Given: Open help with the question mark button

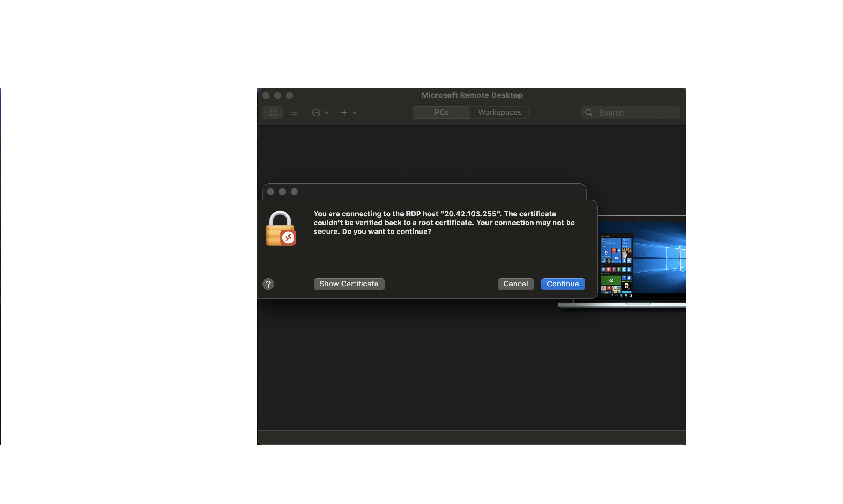Looking at the screenshot, I should pyautogui.click(x=268, y=284).
